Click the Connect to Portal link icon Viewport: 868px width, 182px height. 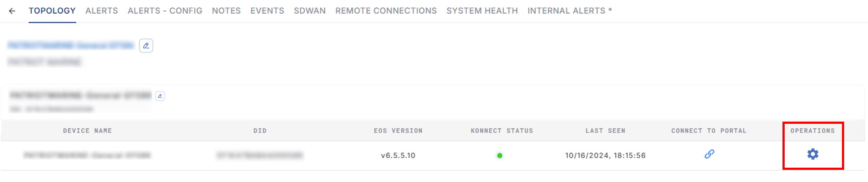pyautogui.click(x=709, y=154)
